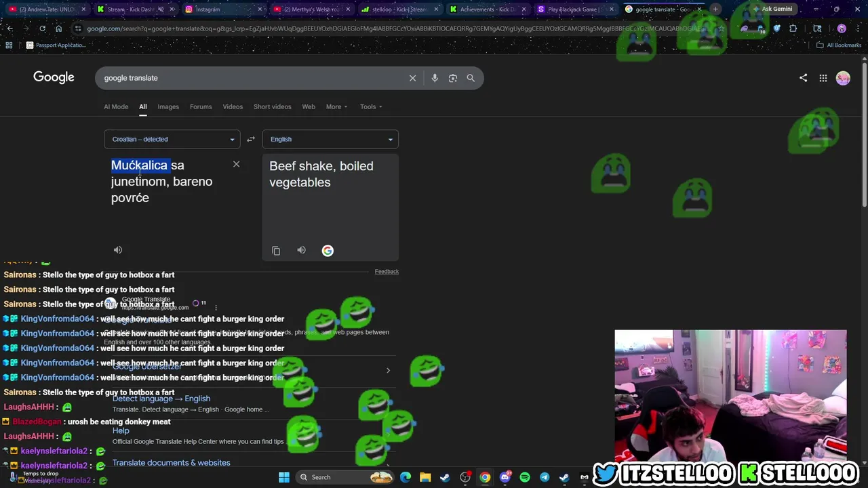Open the Google account avatar
The width and height of the screenshot is (868, 488).
(843, 78)
